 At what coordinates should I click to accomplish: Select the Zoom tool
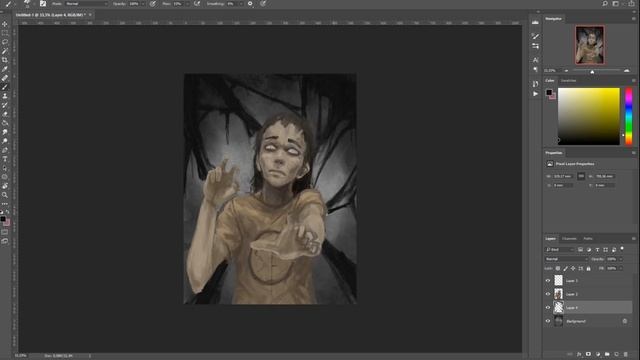pos(5,195)
